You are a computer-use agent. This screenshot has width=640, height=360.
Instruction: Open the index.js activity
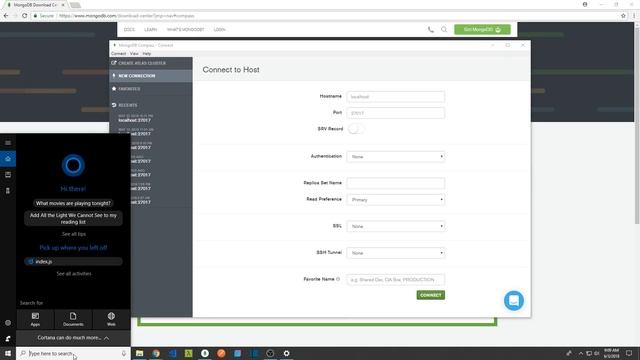tap(73, 262)
